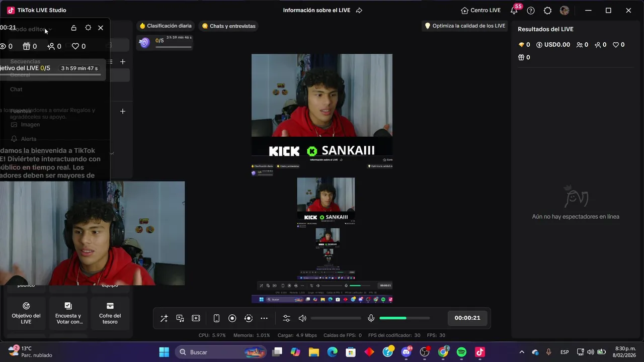Show hidden system tray icons chevron

[x=522, y=352]
